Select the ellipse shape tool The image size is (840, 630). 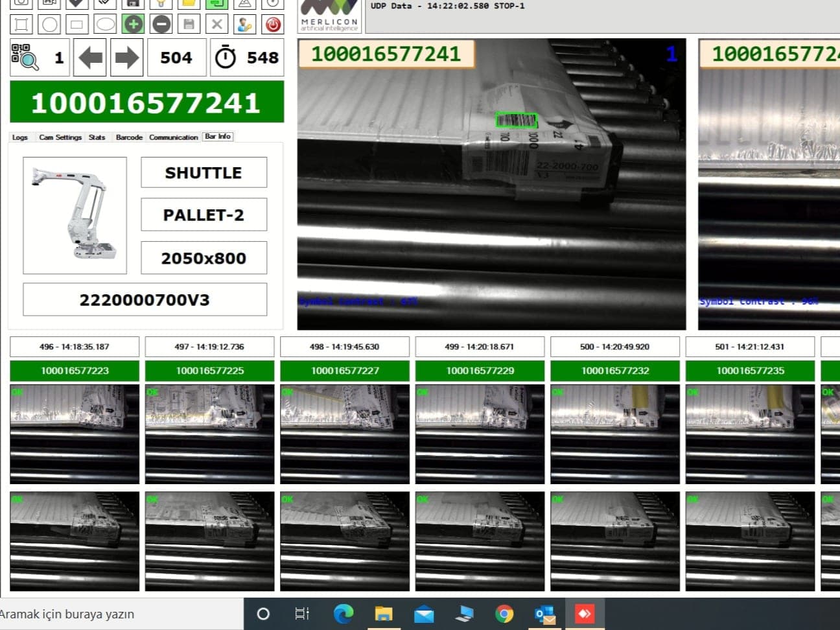click(x=105, y=25)
